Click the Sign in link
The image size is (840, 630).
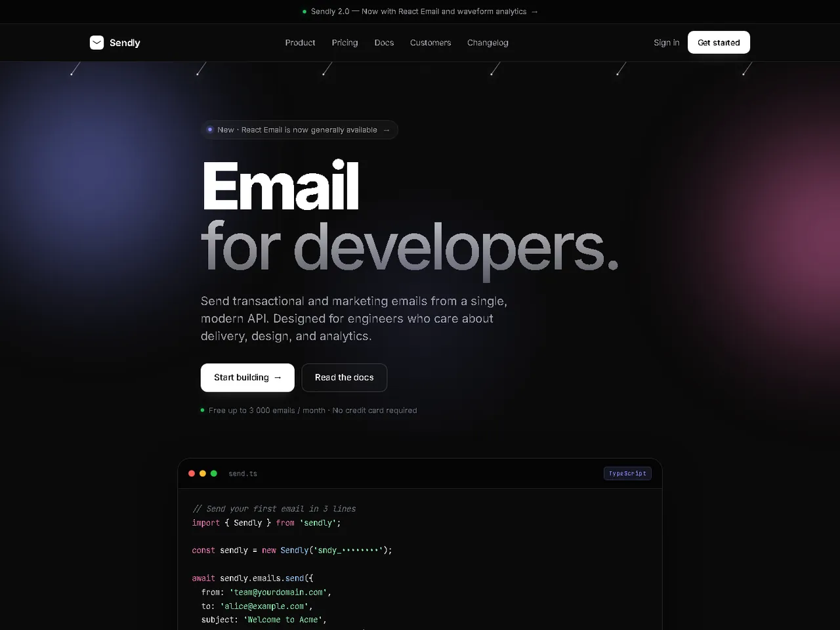pos(666,43)
